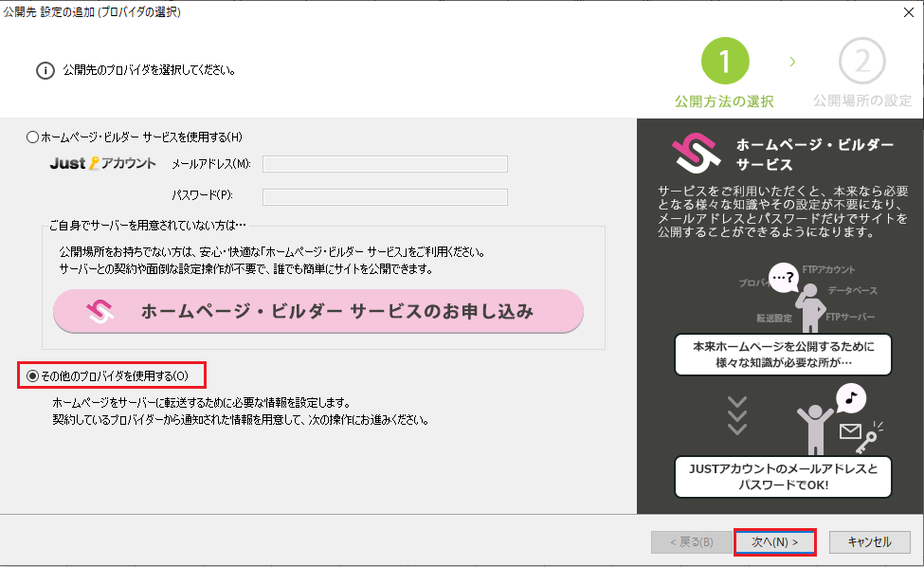This screenshot has width=924, height=567.
Task: Click the '本来ホームページを公開するために' callout box
Action: tap(783, 355)
